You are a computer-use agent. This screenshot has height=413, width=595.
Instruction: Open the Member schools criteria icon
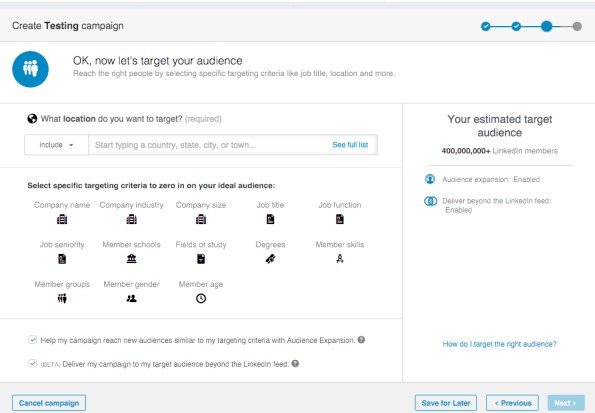click(131, 259)
